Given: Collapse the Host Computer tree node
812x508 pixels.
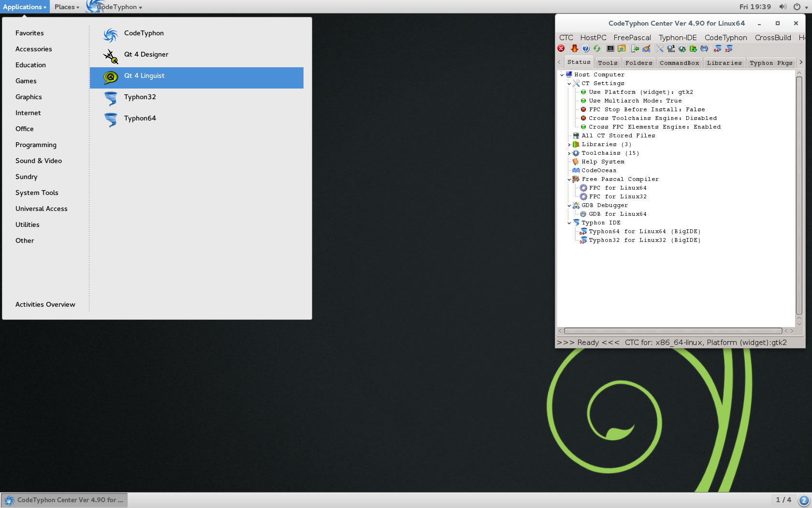Looking at the screenshot, I should (562, 75).
